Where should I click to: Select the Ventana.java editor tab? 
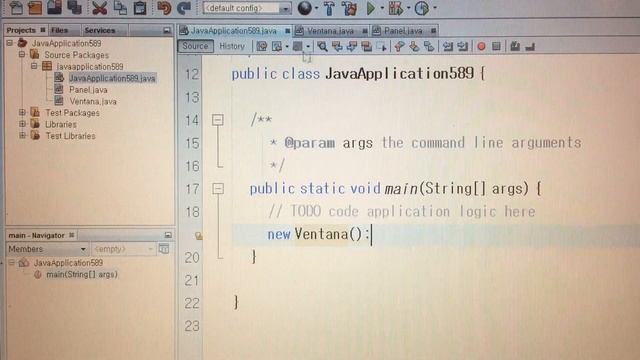[x=330, y=31]
